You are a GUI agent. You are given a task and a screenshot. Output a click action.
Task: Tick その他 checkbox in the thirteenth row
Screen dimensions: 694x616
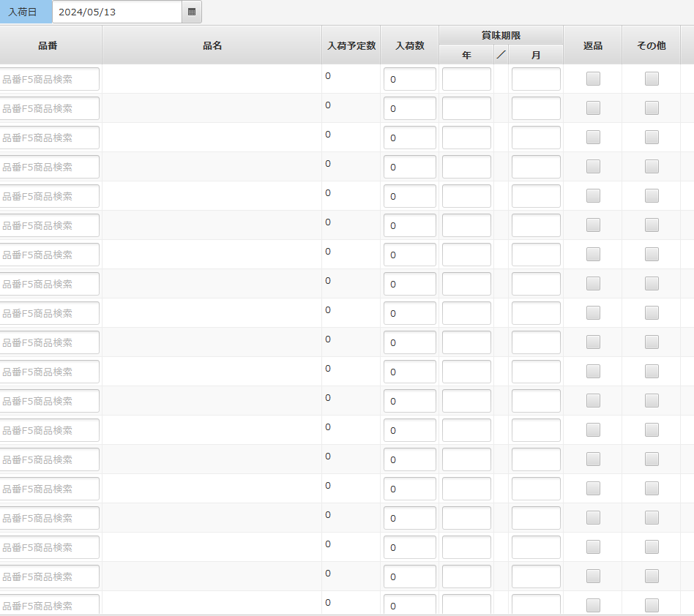tap(652, 430)
